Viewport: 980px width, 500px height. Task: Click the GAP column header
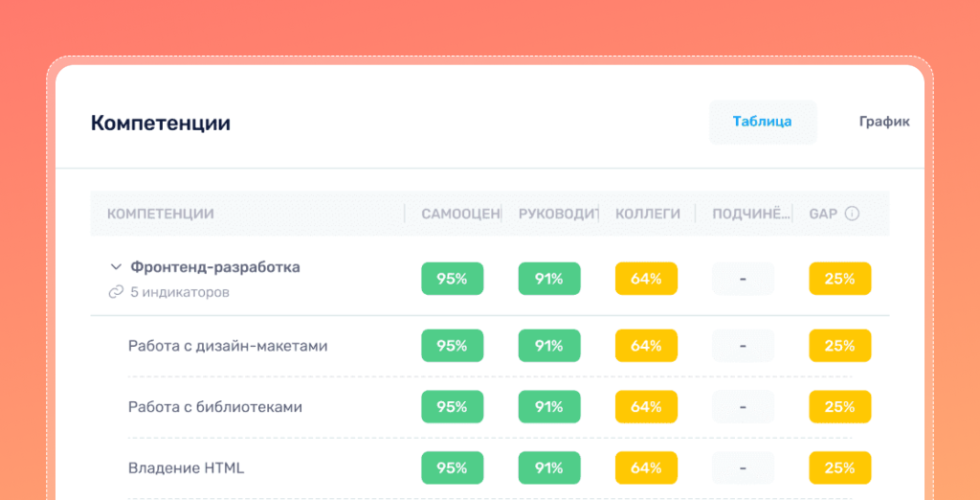[823, 214]
